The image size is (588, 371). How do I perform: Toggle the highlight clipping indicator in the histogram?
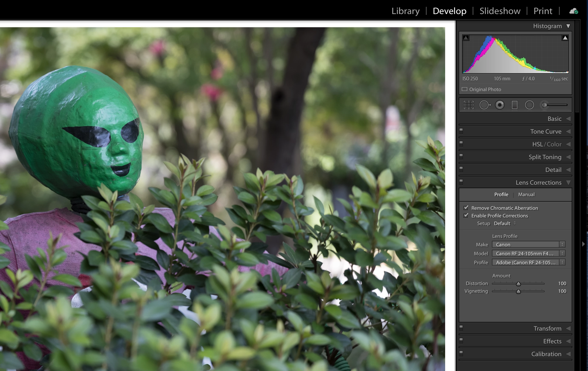pyautogui.click(x=565, y=38)
